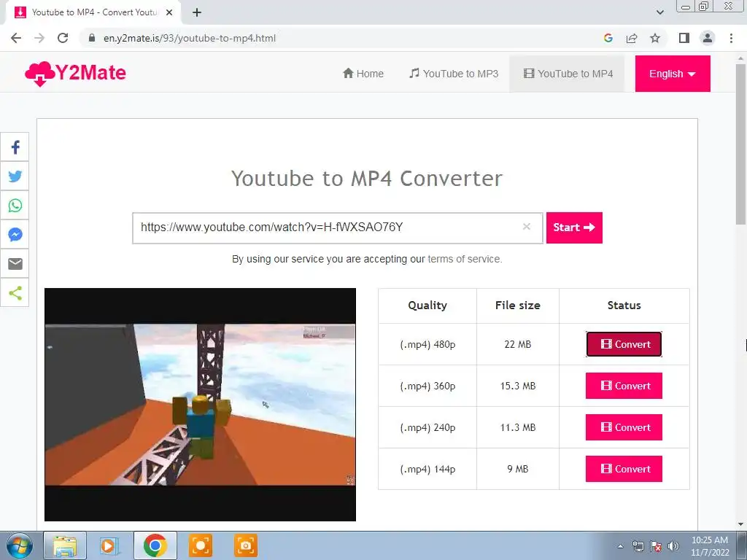Open File Explorer from the taskbar
The width and height of the screenshot is (747, 560).
point(65,545)
